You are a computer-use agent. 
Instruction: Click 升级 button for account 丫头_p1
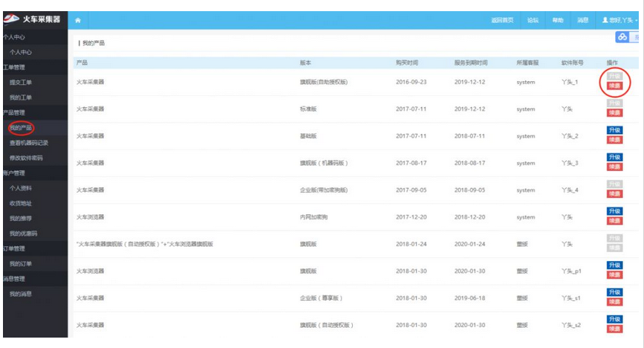coord(614,265)
